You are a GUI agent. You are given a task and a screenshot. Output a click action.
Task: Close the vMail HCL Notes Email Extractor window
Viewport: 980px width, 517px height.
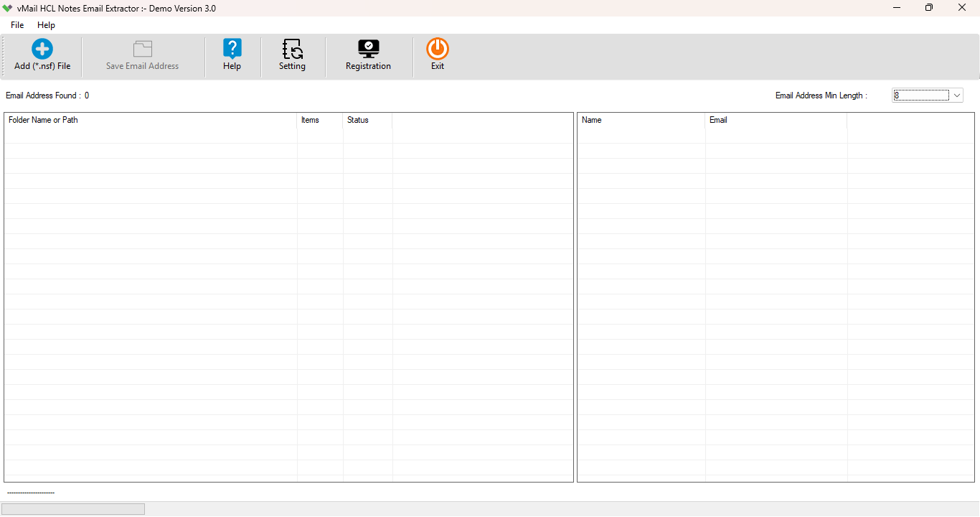[962, 8]
